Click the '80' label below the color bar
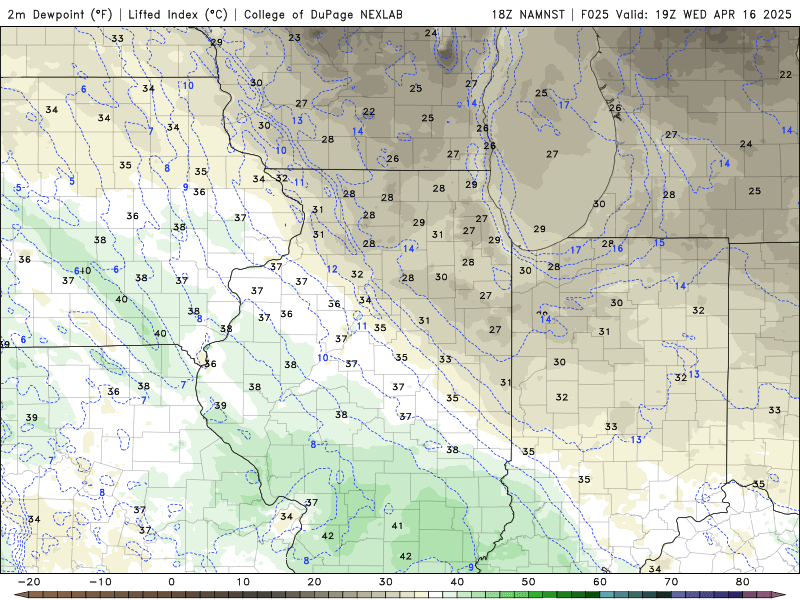800x600 pixels. coord(743,582)
